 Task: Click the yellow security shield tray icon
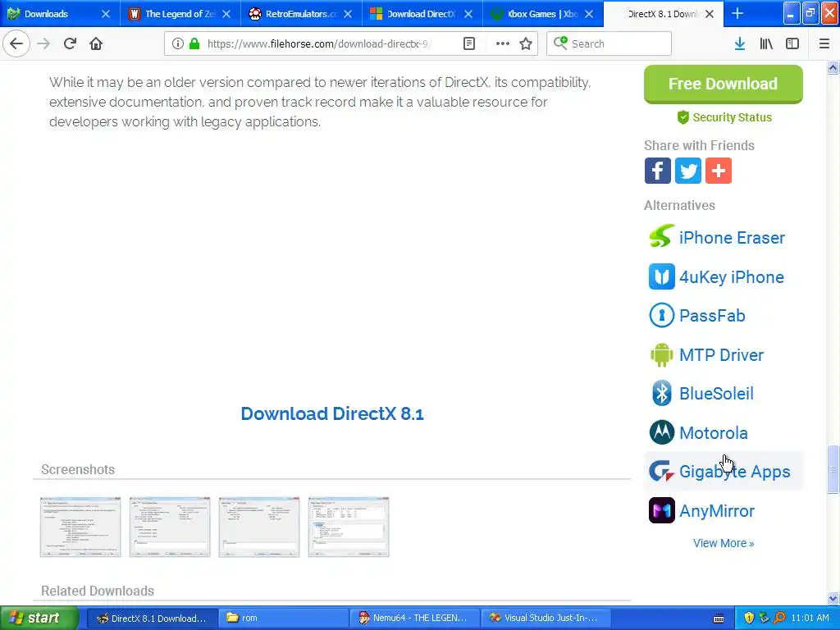(x=749, y=619)
